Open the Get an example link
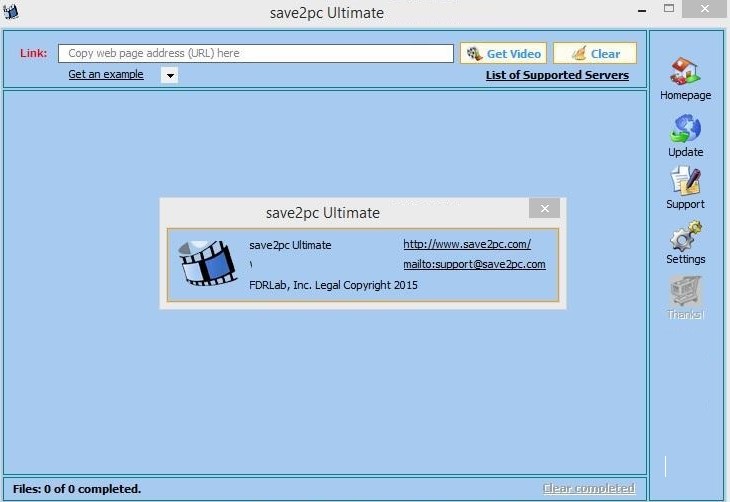 tap(106, 75)
